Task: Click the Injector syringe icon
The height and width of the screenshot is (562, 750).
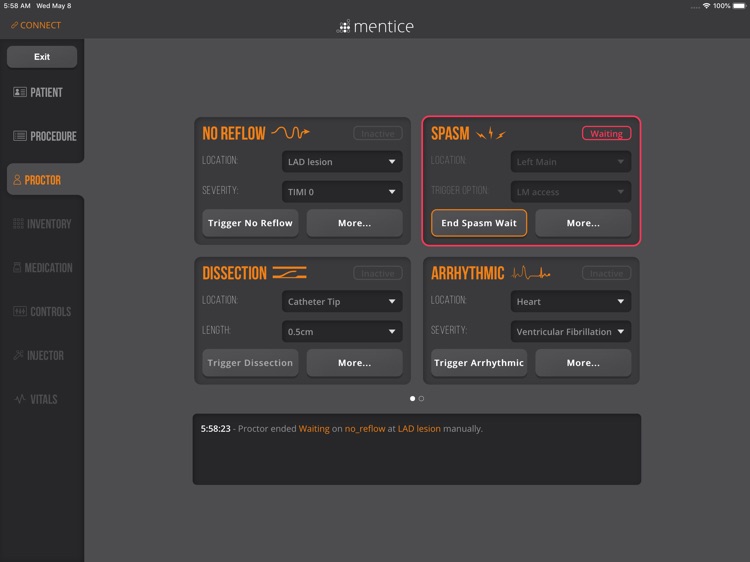Action: point(18,355)
